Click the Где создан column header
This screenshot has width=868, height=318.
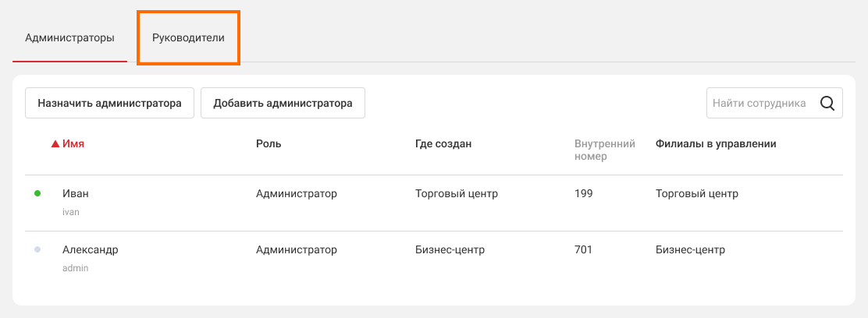click(443, 144)
